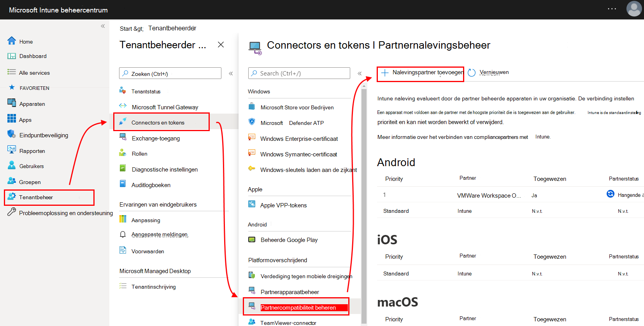Collapse the Connectors en tokens menu

pos(360,74)
